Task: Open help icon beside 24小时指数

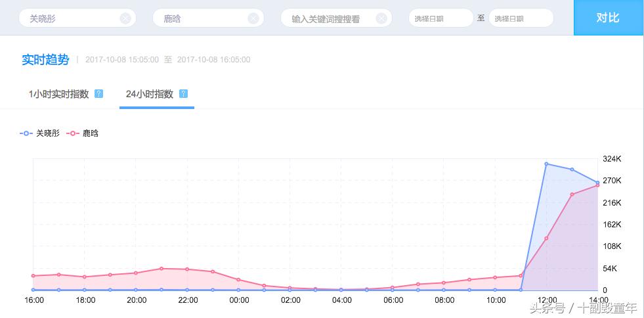Action: (183, 93)
